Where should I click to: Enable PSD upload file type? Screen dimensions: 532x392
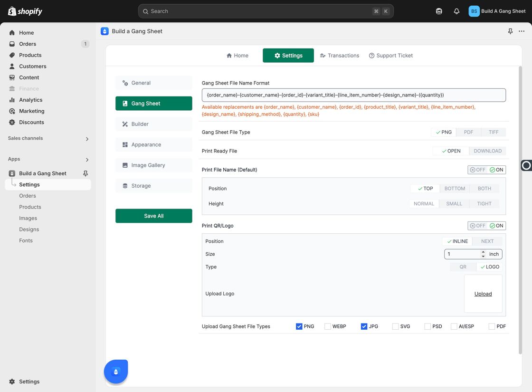click(427, 326)
